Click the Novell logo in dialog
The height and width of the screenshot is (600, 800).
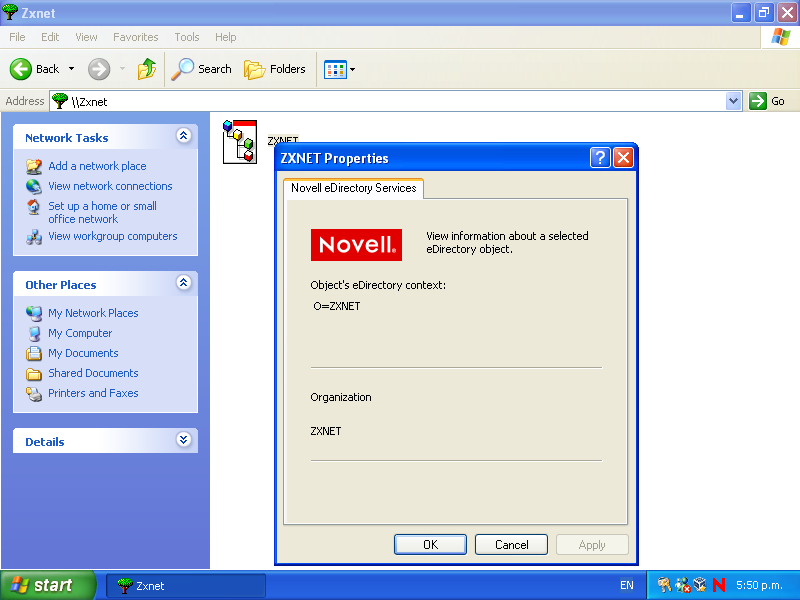point(356,245)
